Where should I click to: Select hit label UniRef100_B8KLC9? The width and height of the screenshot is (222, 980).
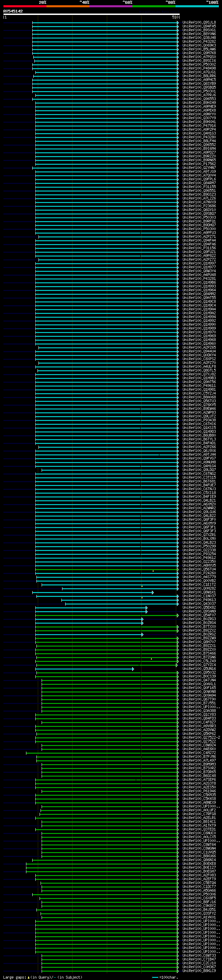click(x=199, y=971)
